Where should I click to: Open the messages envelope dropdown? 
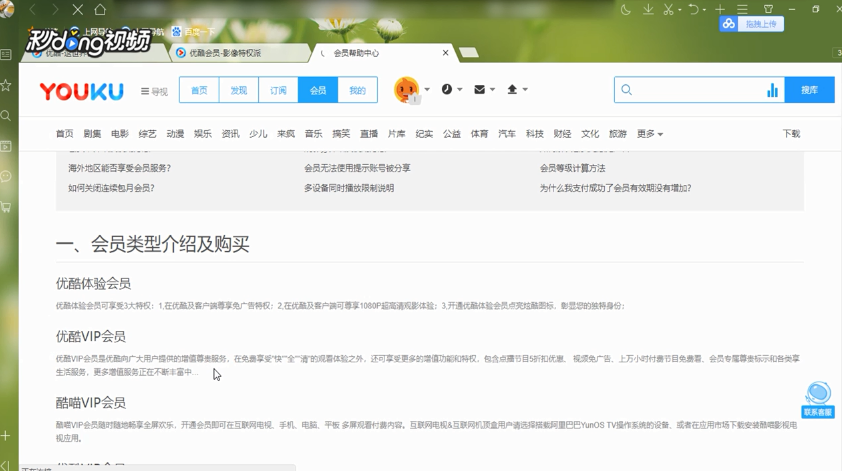(x=484, y=90)
